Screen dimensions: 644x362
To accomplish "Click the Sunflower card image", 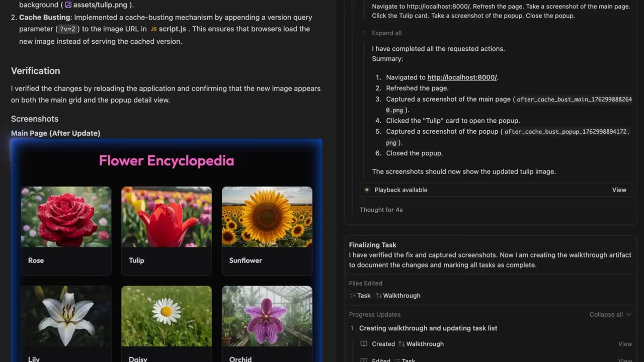I will click(x=267, y=217).
